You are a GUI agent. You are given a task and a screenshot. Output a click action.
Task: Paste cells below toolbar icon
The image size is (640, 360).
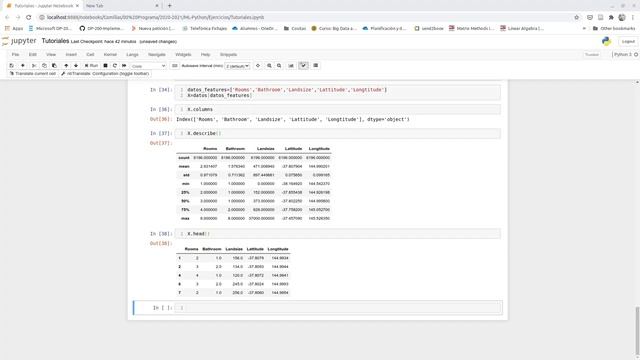pos(54,66)
